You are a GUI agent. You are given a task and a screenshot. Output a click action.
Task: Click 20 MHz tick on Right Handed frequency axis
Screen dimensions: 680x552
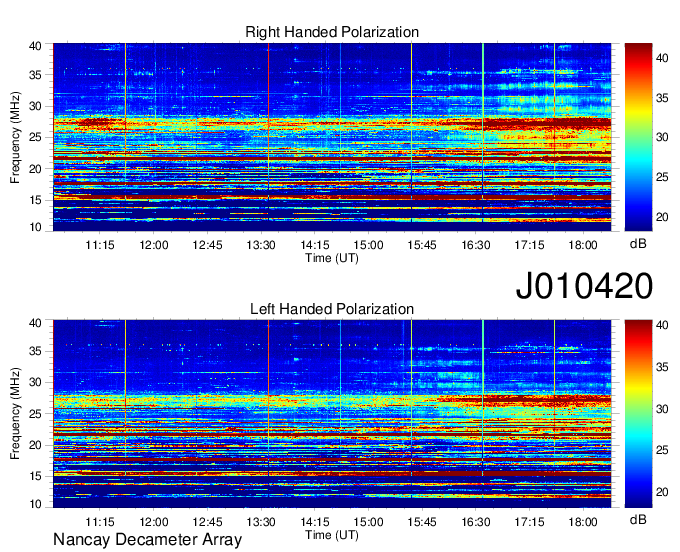click(36, 169)
